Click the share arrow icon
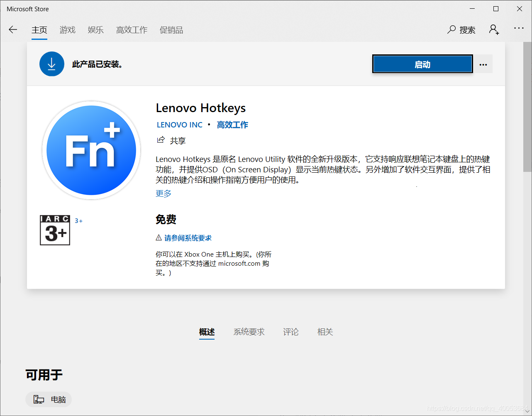Image resolution: width=532 pixels, height=416 pixels. (161, 140)
